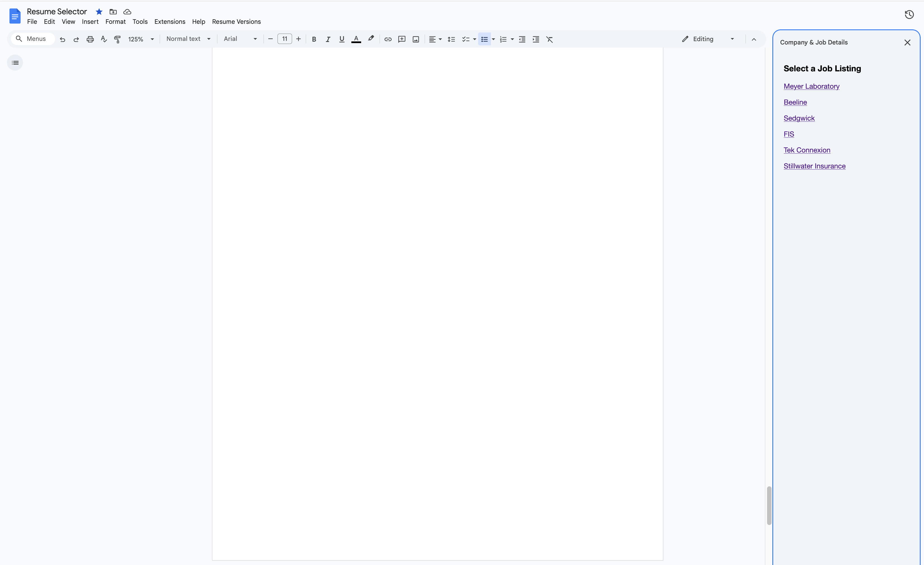Viewport: 924px width, 565px height.
Task: Open the move to folder icon
Action: coord(113,12)
